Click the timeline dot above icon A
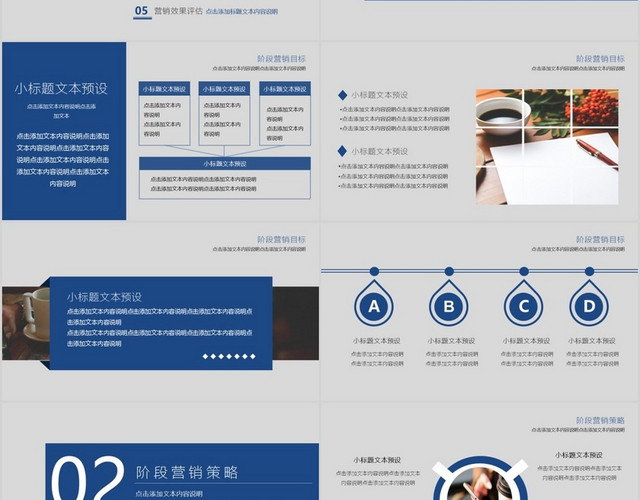640x500 pixels. 374,271
